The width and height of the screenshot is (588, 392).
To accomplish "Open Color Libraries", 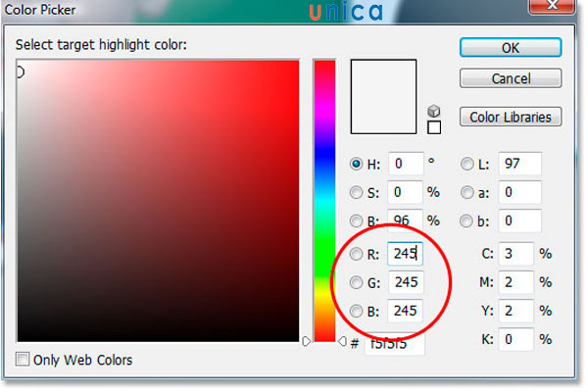I will 511,117.
